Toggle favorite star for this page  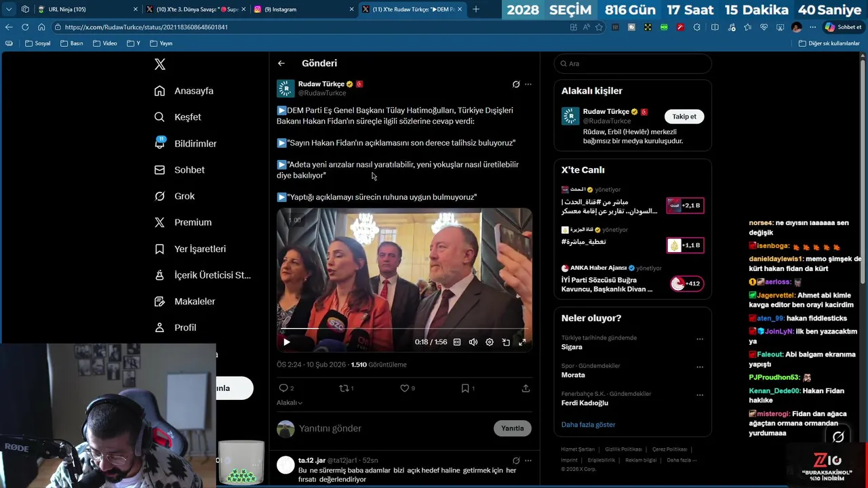[x=599, y=27]
